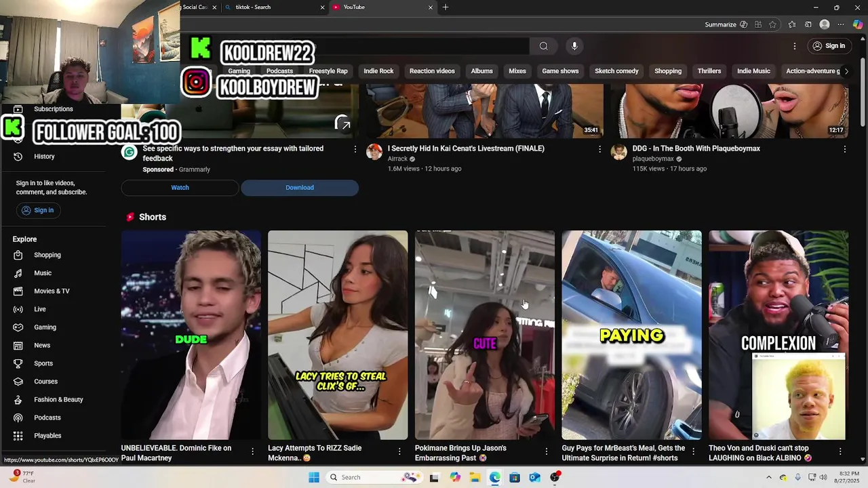The width and height of the screenshot is (868, 488).
Task: Open options menu for Grammarly ad
Action: click(355, 149)
